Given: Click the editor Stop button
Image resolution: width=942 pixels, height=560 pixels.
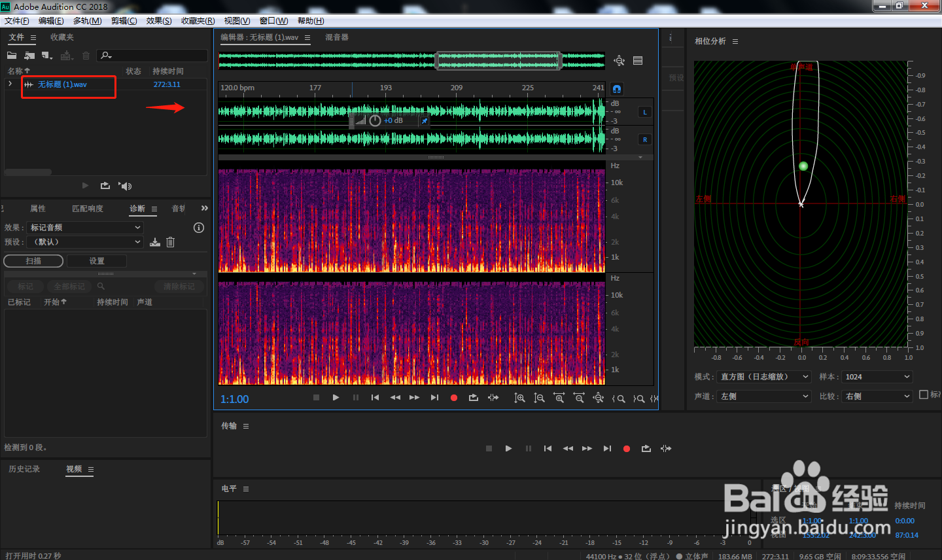Looking at the screenshot, I should (x=316, y=398).
